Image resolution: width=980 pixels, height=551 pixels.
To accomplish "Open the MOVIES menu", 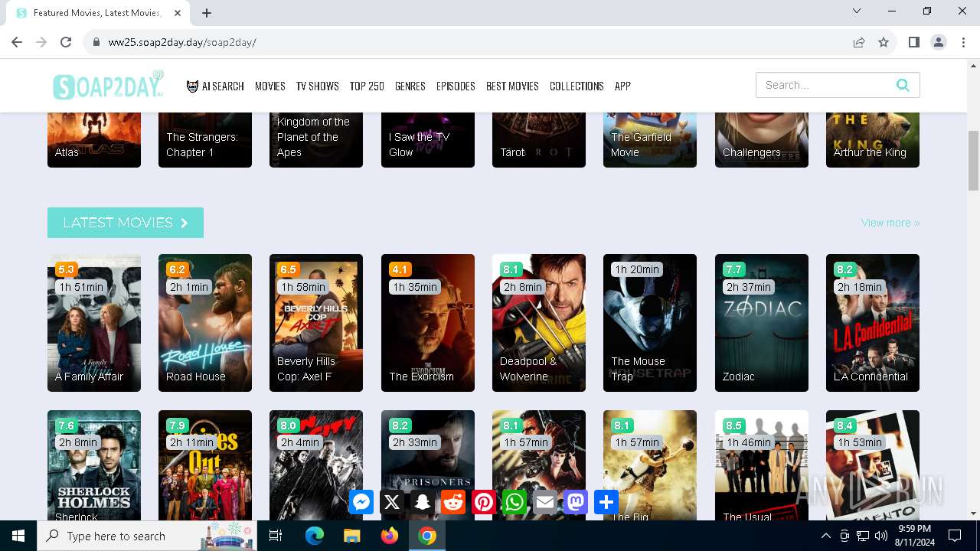I will click(270, 86).
